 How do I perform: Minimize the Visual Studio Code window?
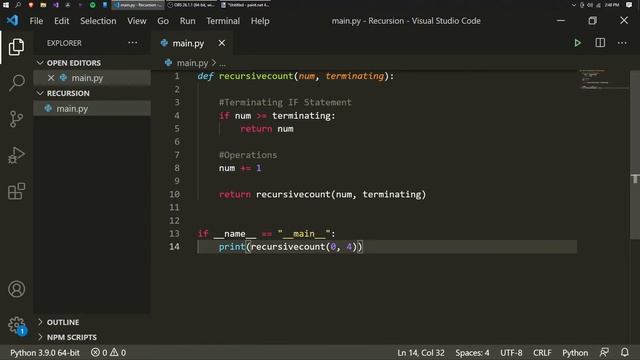(x=561, y=20)
